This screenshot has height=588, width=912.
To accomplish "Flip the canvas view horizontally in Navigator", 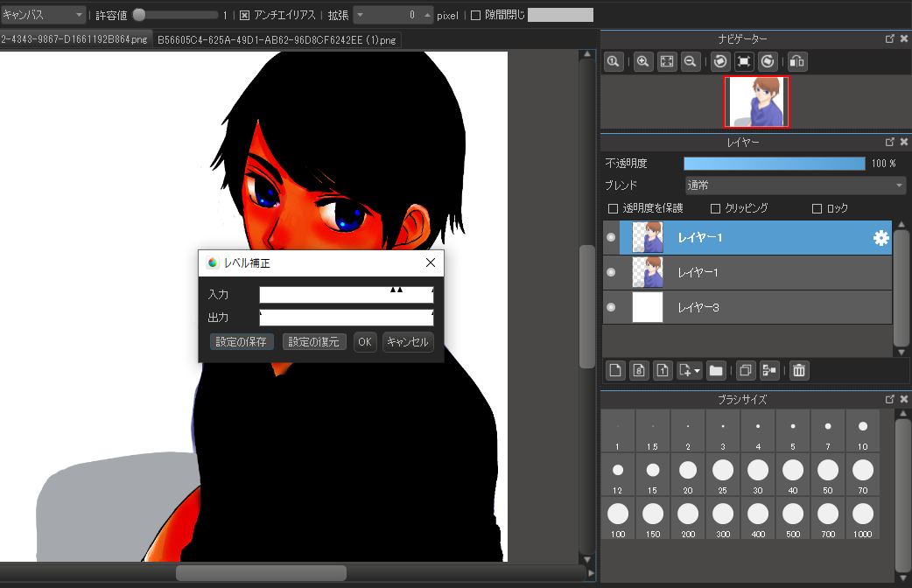I will (x=796, y=62).
